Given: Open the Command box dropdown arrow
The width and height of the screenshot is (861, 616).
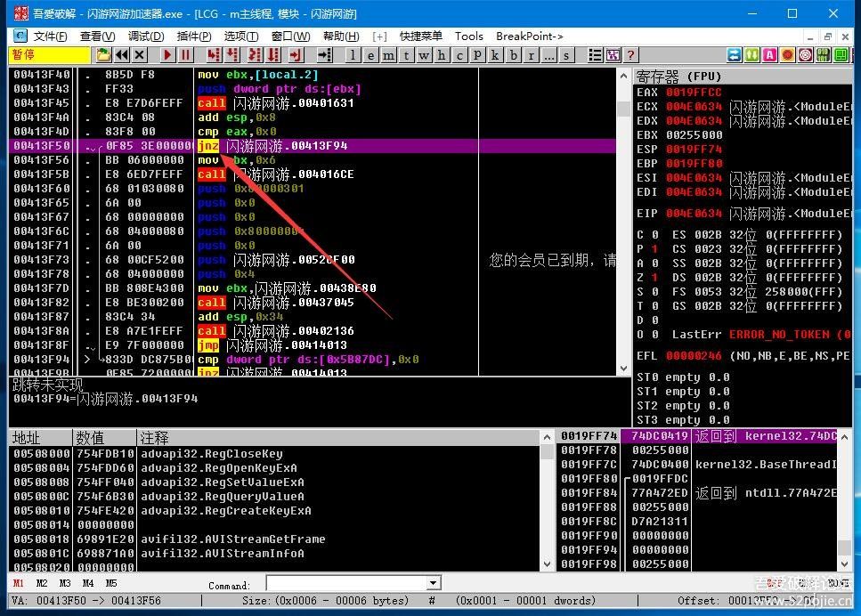Looking at the screenshot, I should coord(434,583).
